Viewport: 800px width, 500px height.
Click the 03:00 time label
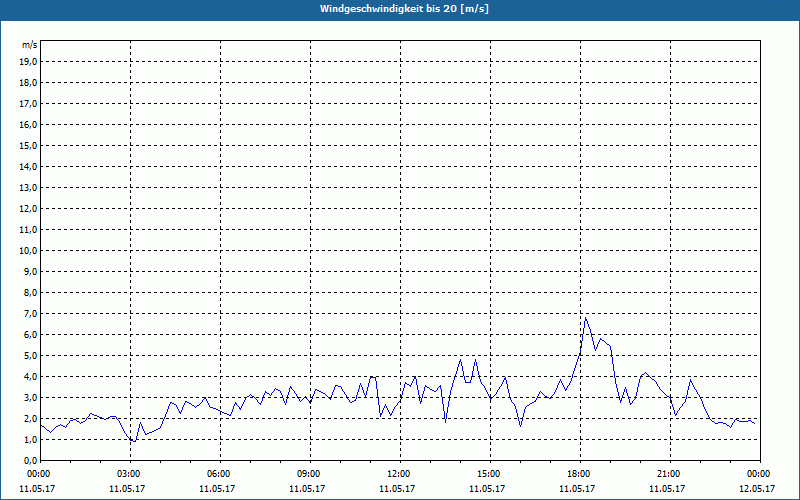[x=131, y=474]
